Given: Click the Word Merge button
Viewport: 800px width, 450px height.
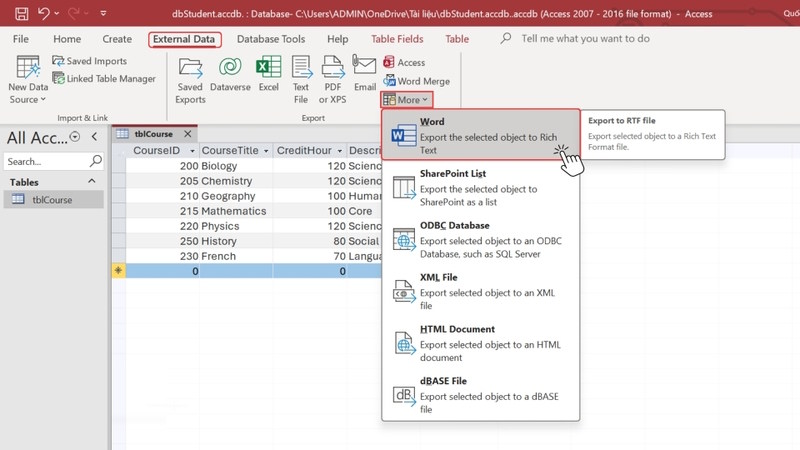Looking at the screenshot, I should [x=416, y=81].
